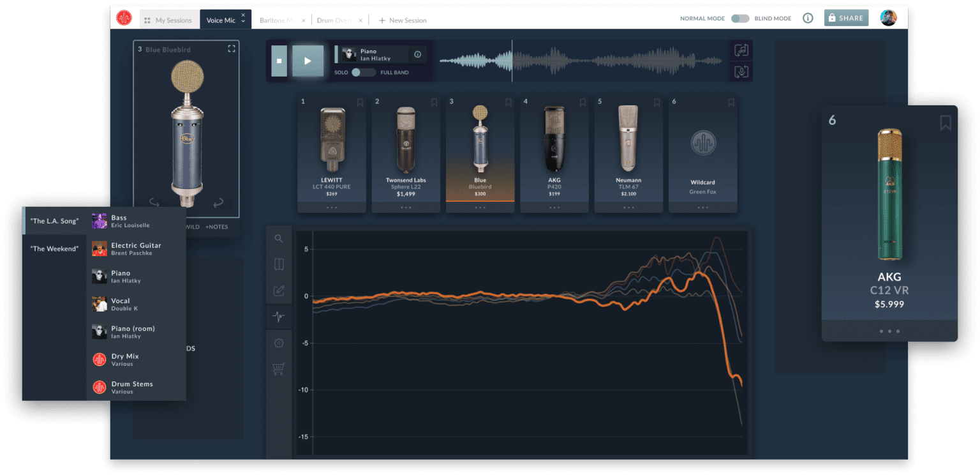
Task: Seek within the audio waveform
Action: pos(581,61)
